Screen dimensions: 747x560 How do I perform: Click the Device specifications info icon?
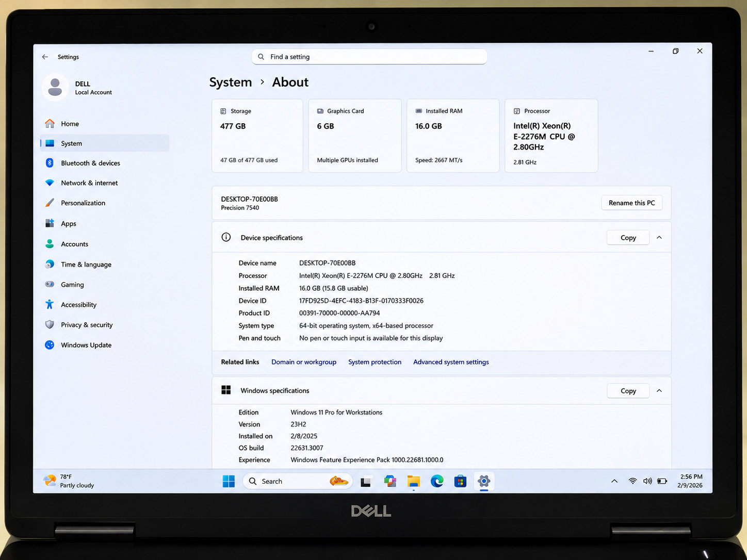[x=226, y=237]
